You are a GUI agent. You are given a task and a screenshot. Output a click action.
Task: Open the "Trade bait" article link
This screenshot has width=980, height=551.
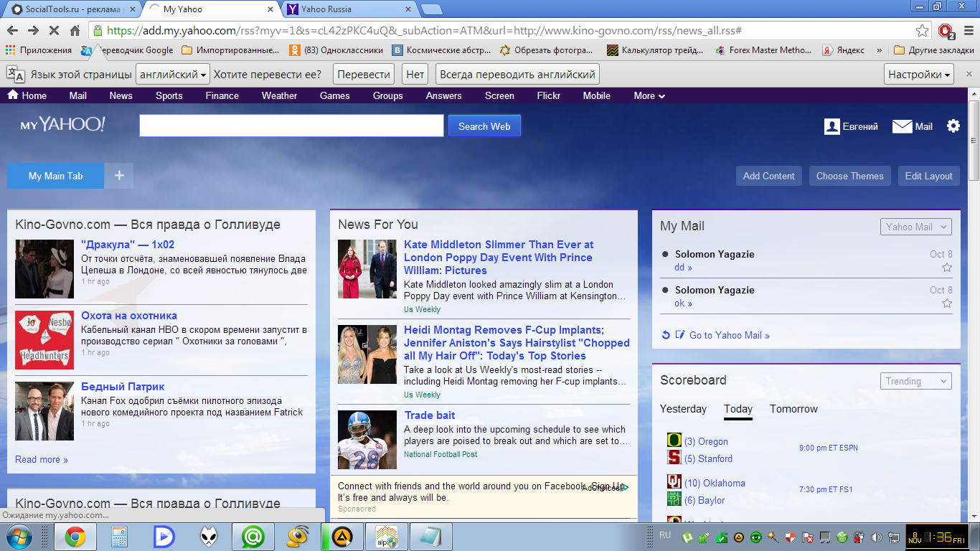429,415
